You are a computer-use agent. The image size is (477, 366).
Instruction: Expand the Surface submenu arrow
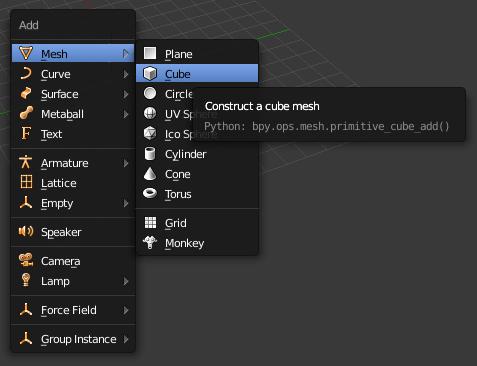pyautogui.click(x=126, y=94)
